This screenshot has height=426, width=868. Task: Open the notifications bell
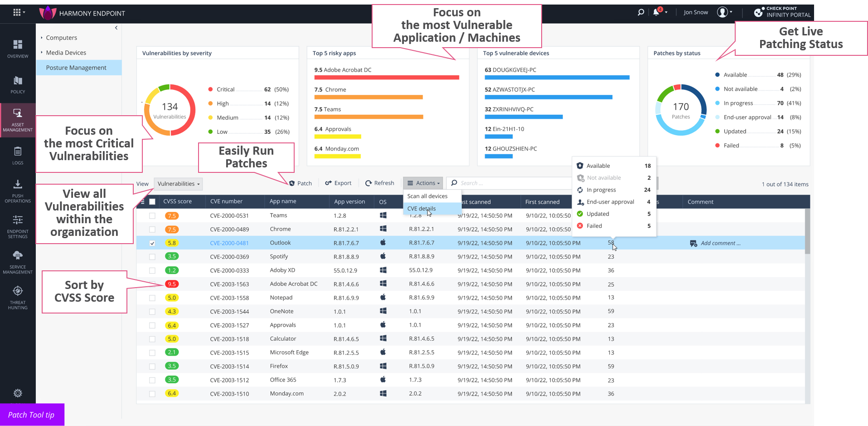coord(656,12)
